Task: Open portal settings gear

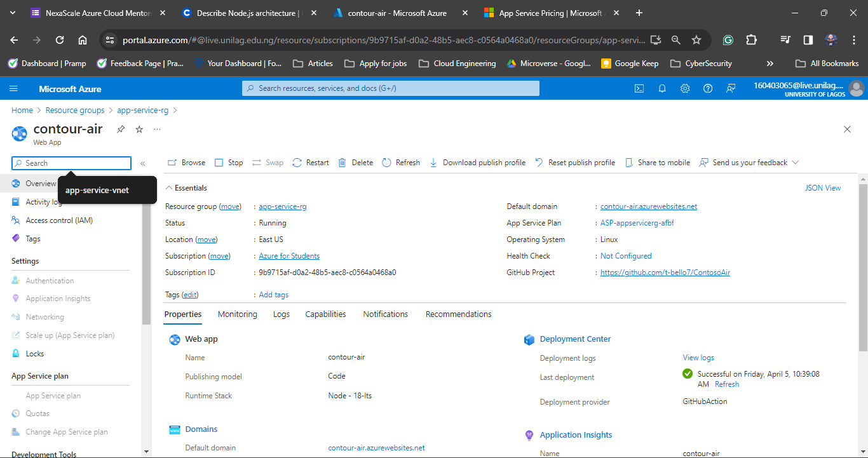Action: [x=685, y=89]
